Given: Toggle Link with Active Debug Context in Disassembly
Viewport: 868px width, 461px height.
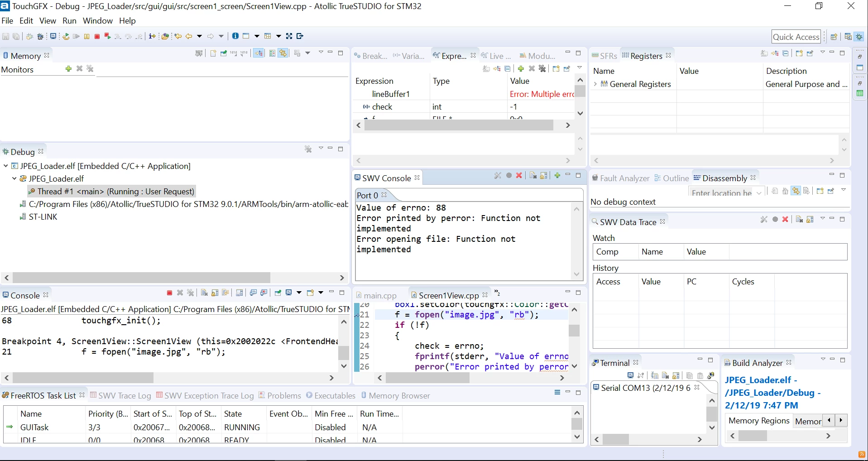Looking at the screenshot, I should point(796,191).
